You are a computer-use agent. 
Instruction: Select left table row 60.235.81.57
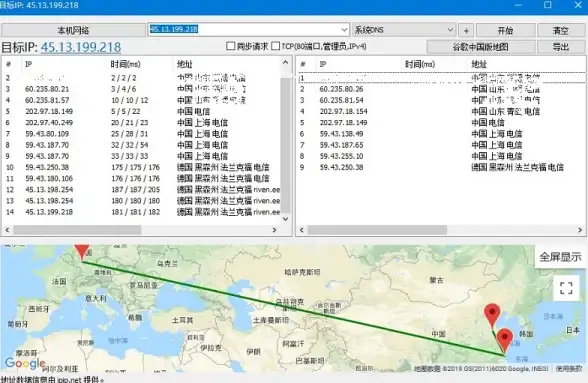point(142,100)
